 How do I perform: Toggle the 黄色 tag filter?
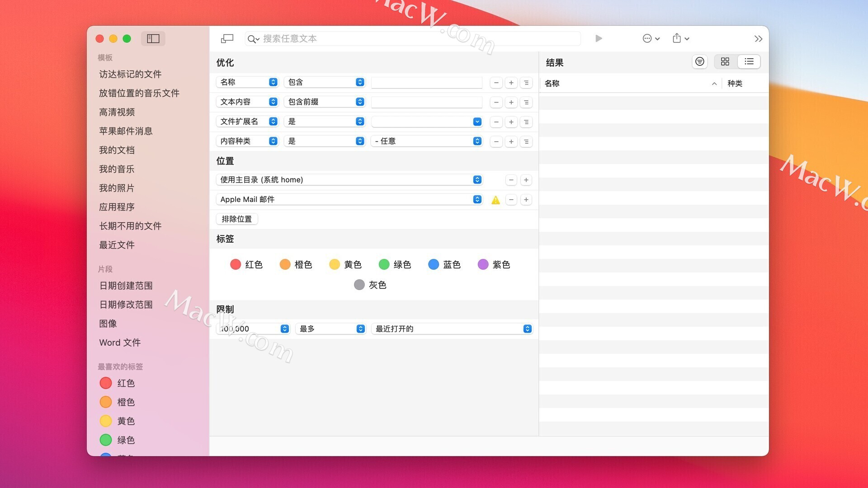tap(345, 264)
